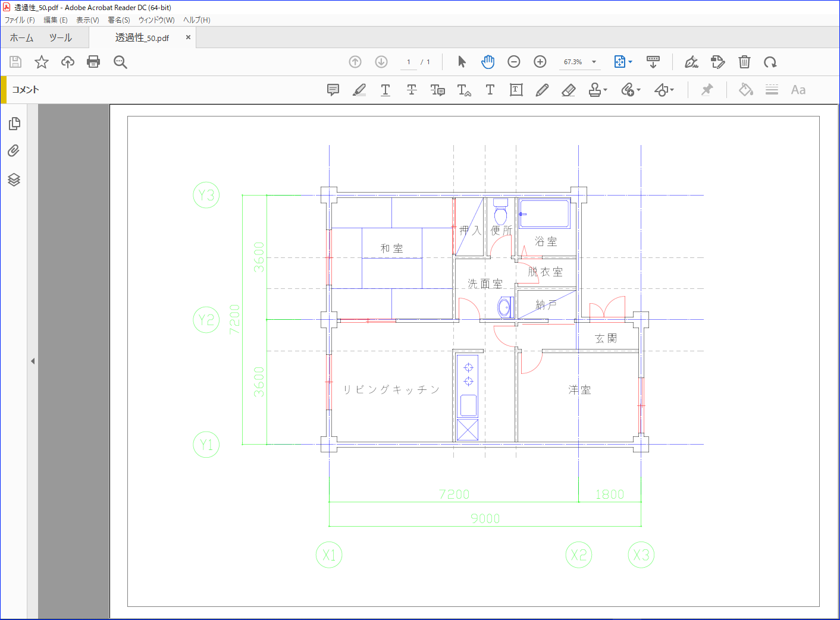This screenshot has width=840, height=620.
Task: Open the zoom percentage dropdown
Action: (594, 62)
